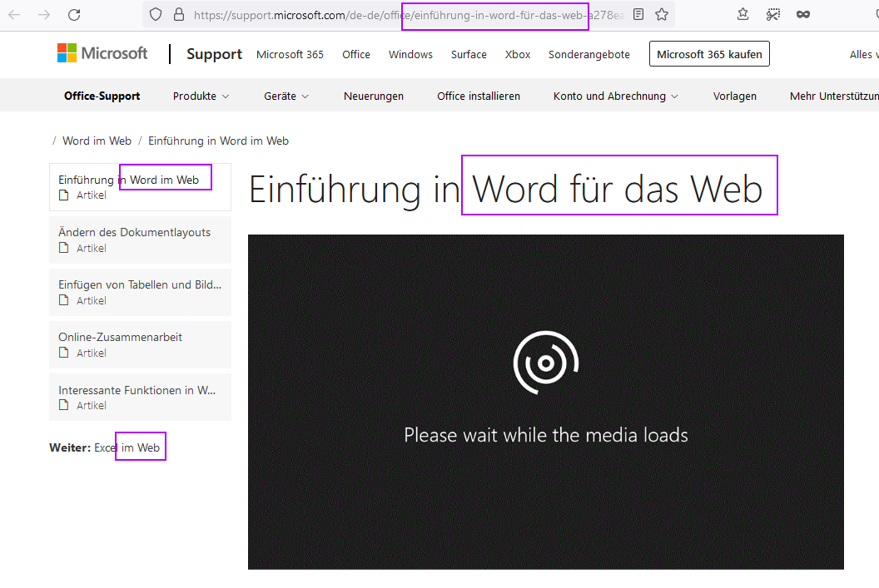Open the bookmarks tray icon in the toolbar
Image resolution: width=879 pixels, height=588 pixels.
pos(742,15)
